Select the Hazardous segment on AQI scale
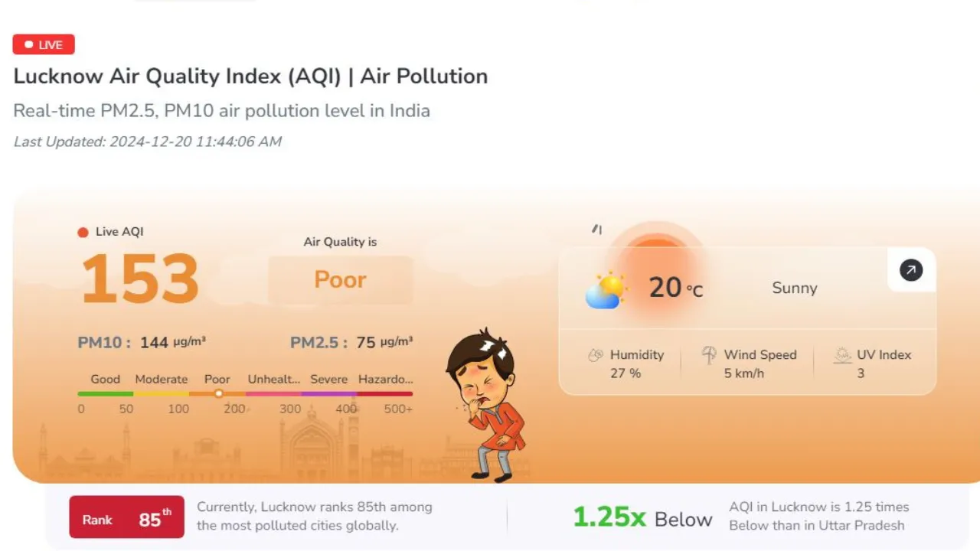 (x=384, y=393)
